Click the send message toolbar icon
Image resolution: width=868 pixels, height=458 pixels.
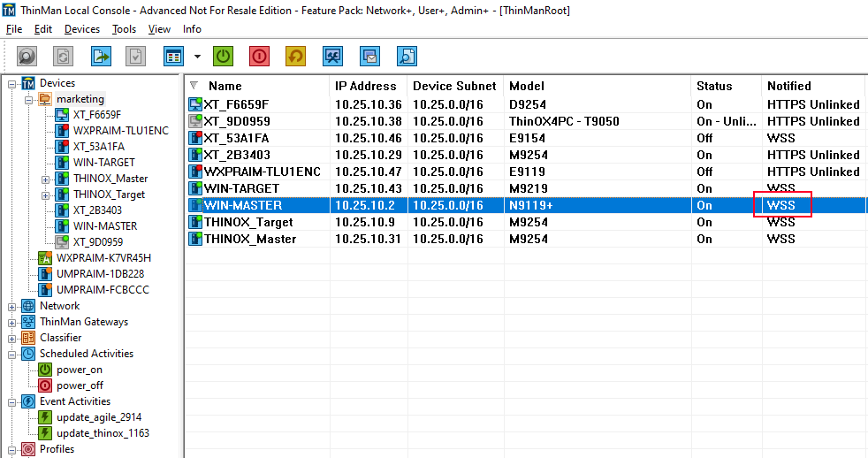pos(369,56)
